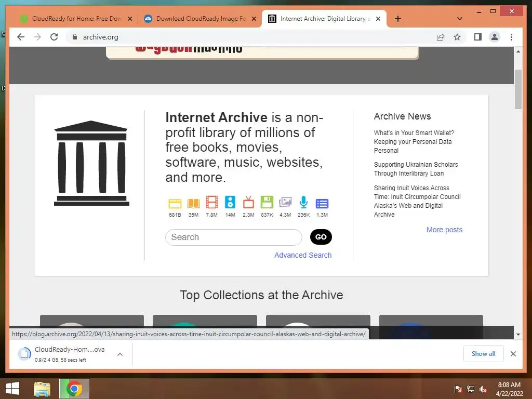Click the padlock site info icon

pyautogui.click(x=75, y=37)
